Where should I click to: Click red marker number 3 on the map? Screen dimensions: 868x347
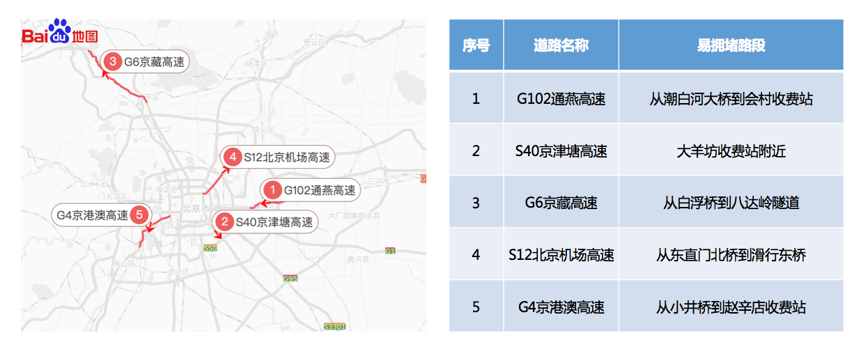(x=112, y=62)
